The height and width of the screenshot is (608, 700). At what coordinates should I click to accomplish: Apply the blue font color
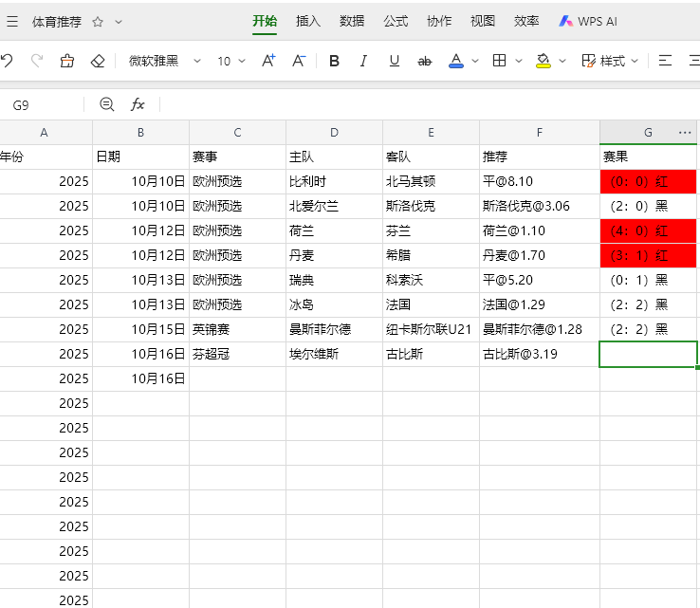(456, 61)
